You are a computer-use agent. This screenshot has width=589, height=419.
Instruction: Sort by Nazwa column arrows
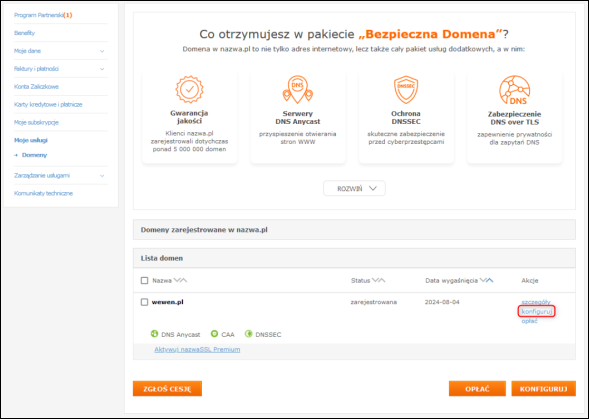tap(180, 280)
